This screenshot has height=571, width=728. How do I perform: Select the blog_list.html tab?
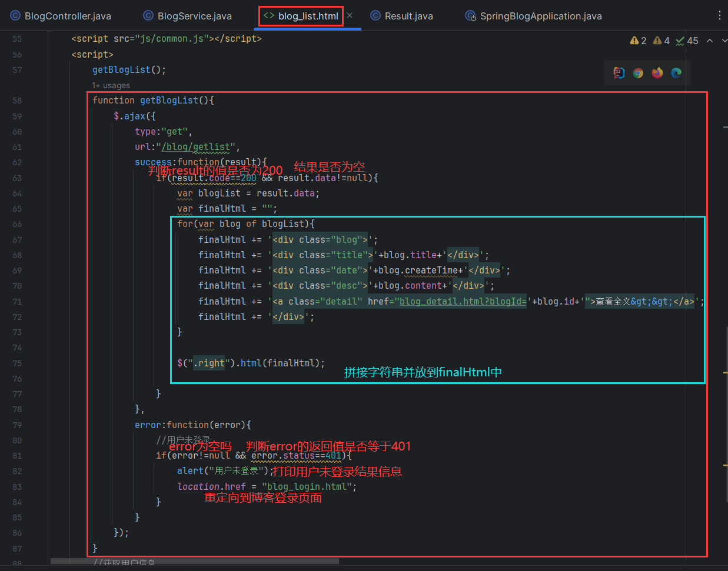pyautogui.click(x=301, y=16)
